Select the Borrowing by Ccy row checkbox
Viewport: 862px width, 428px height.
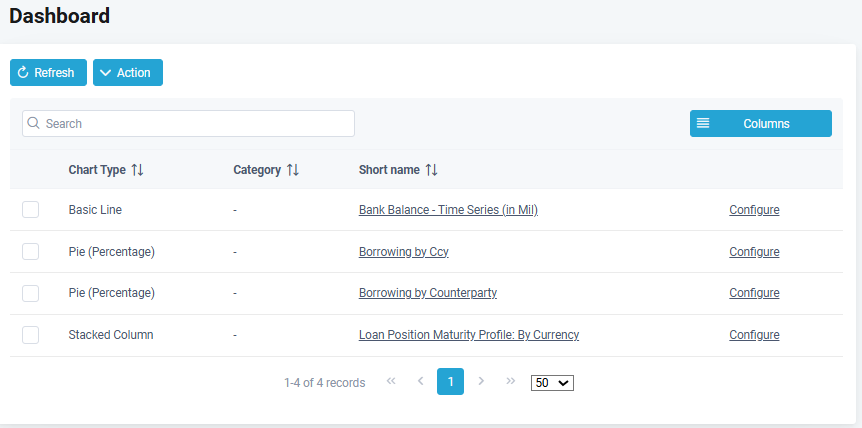31,252
